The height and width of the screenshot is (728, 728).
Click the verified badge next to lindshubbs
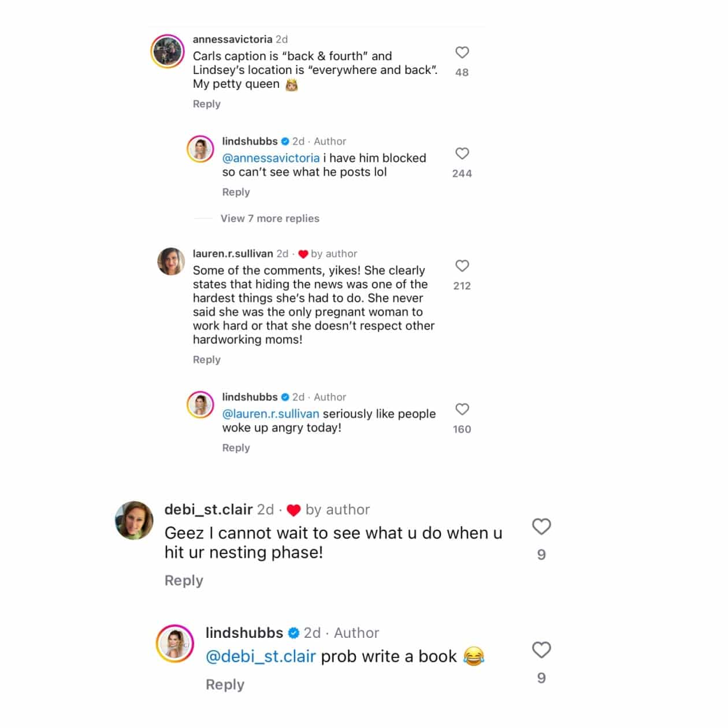(x=285, y=141)
